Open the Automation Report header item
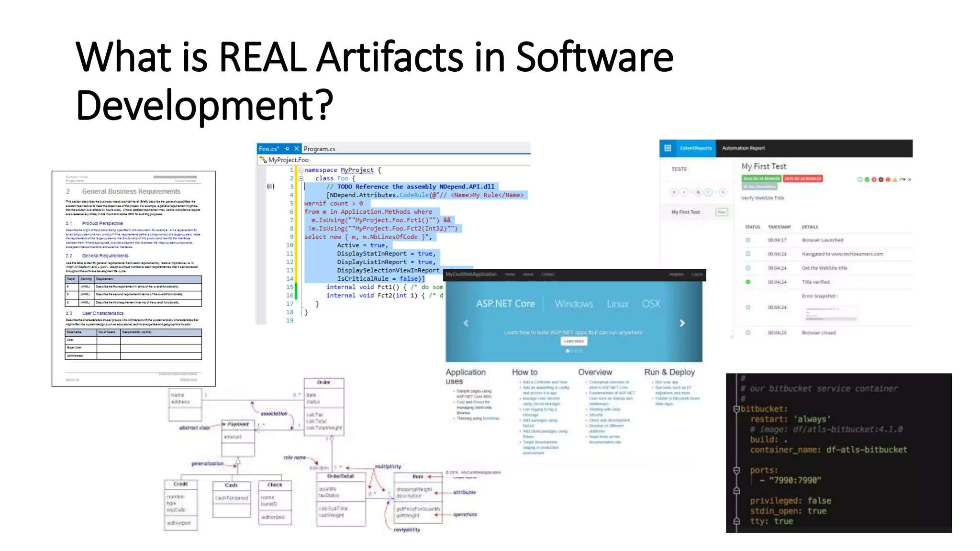 click(743, 148)
